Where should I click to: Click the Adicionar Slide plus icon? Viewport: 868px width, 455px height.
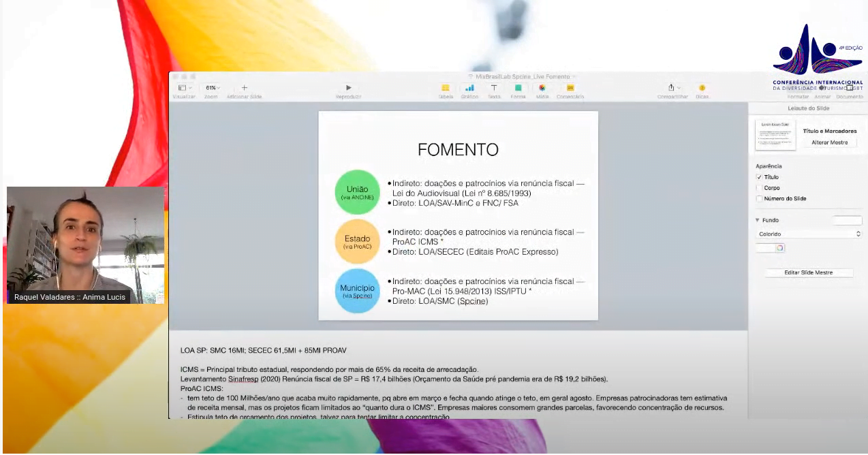pos(245,88)
